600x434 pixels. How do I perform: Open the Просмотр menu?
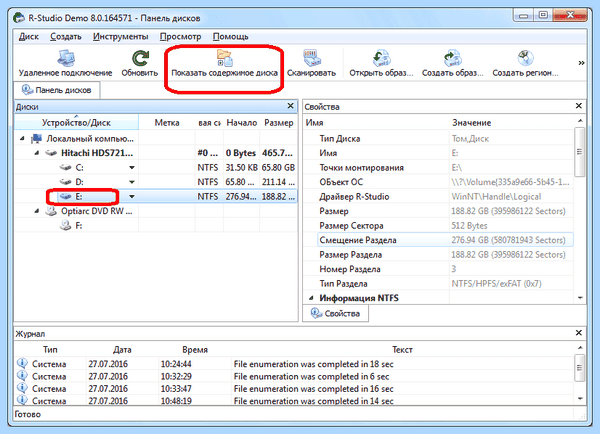[x=180, y=36]
